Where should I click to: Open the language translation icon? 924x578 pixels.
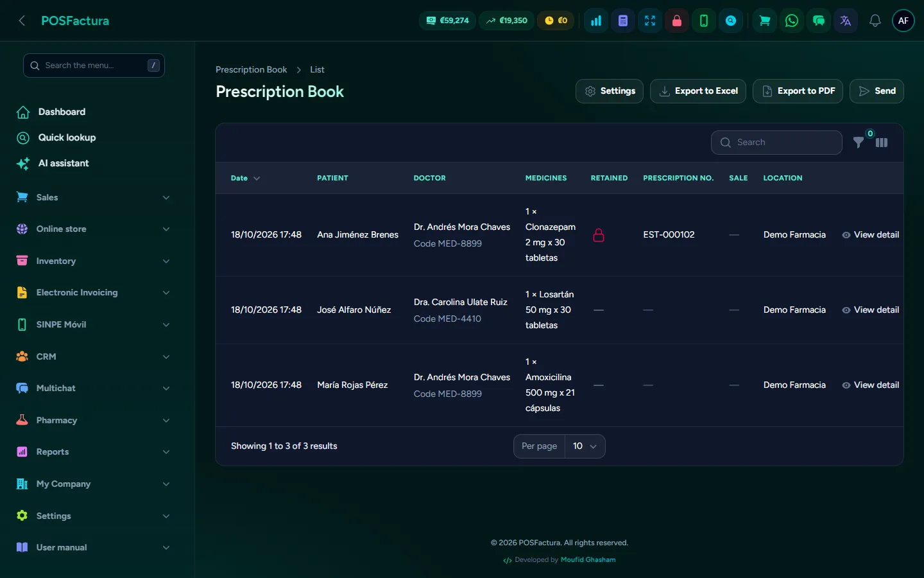pos(846,21)
